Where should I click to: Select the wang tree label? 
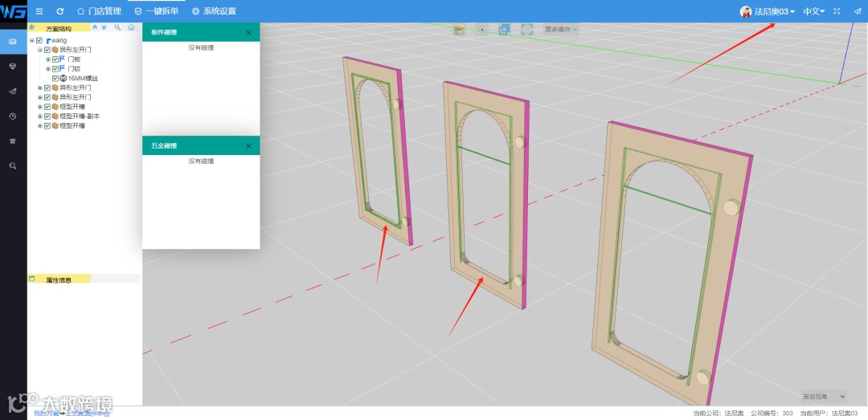pos(59,40)
